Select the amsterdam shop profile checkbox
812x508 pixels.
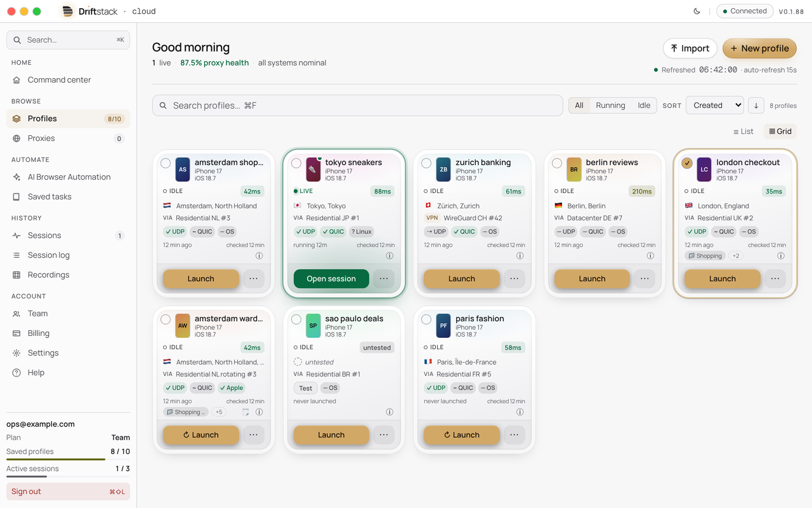(x=166, y=163)
